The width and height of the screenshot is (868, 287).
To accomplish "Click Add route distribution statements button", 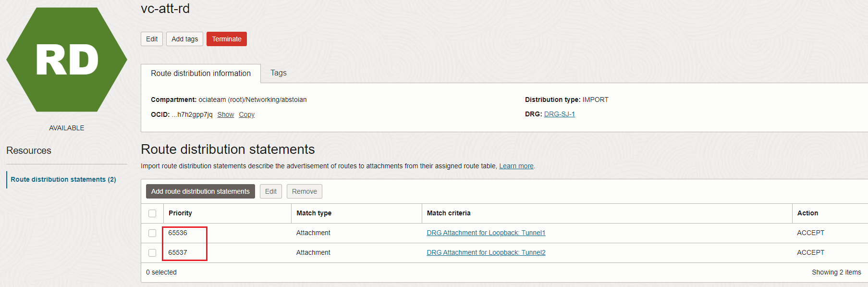I will (x=200, y=191).
